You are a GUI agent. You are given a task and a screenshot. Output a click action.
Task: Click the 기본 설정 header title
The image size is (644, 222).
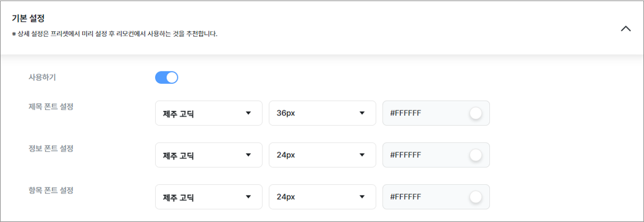click(x=28, y=18)
